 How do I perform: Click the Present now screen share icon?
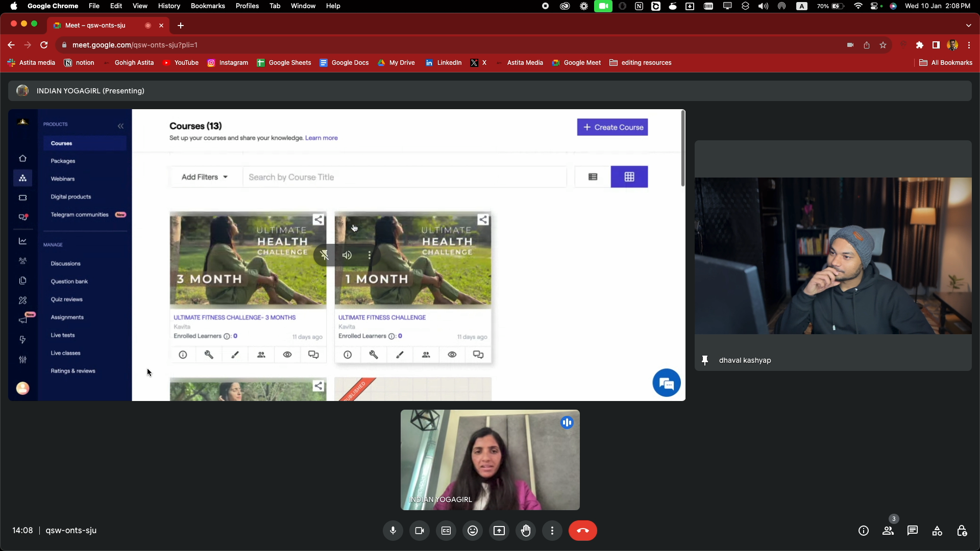click(499, 531)
